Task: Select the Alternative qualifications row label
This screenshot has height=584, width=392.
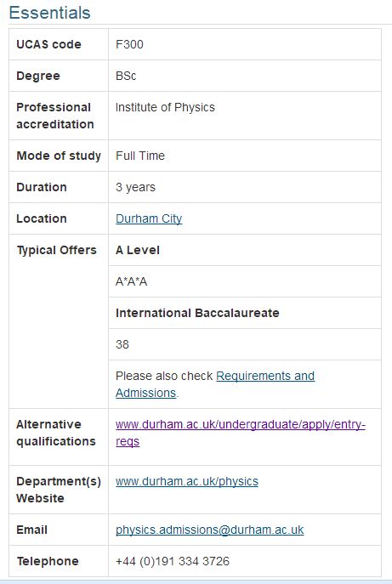Action: click(x=56, y=433)
